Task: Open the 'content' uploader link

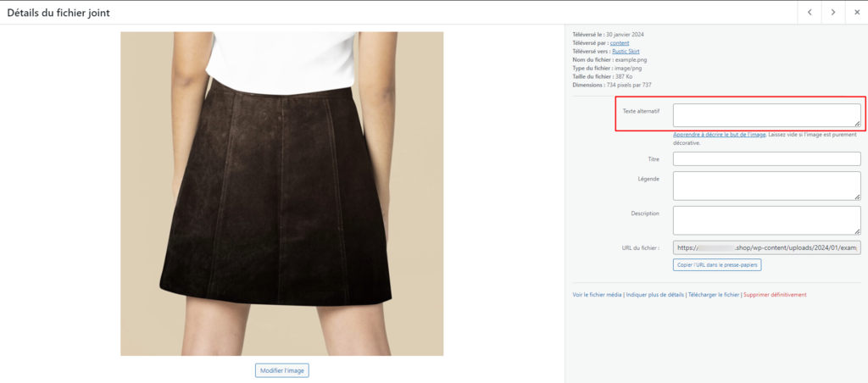Action: (x=620, y=42)
